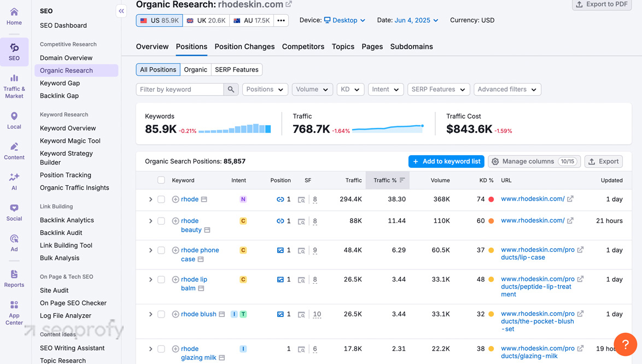
Task: Switch to the Position Changes tab
Action: click(244, 46)
